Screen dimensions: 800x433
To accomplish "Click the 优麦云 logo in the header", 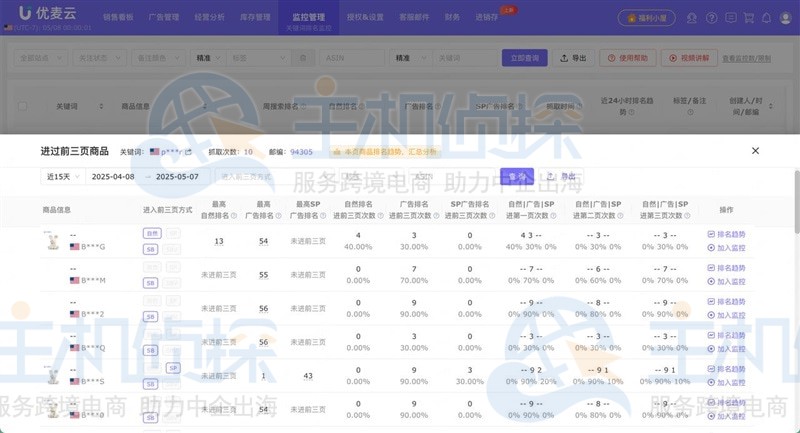I will point(47,13).
